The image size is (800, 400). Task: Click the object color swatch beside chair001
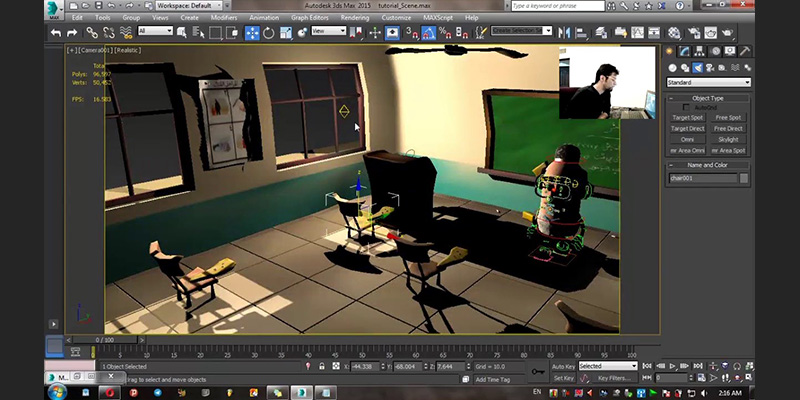tap(744, 178)
